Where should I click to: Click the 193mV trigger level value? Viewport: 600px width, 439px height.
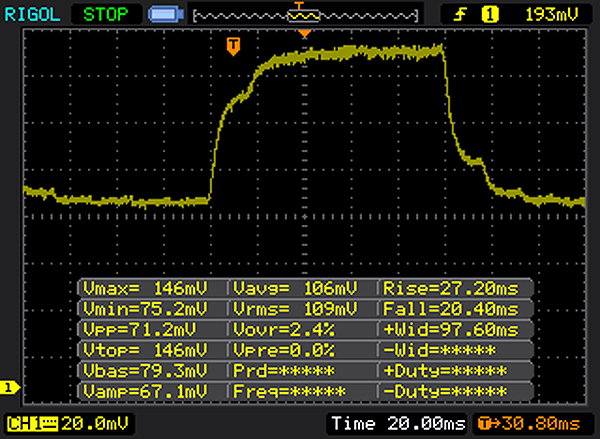tap(551, 15)
